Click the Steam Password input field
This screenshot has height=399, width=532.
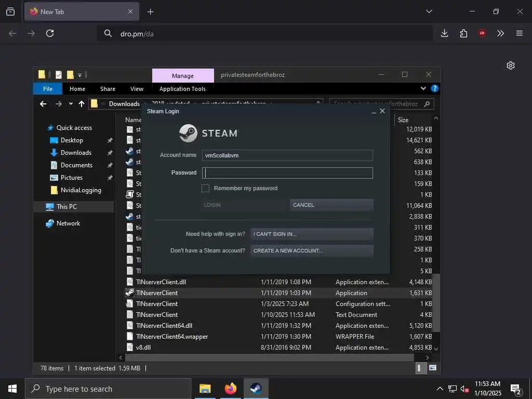(x=287, y=172)
